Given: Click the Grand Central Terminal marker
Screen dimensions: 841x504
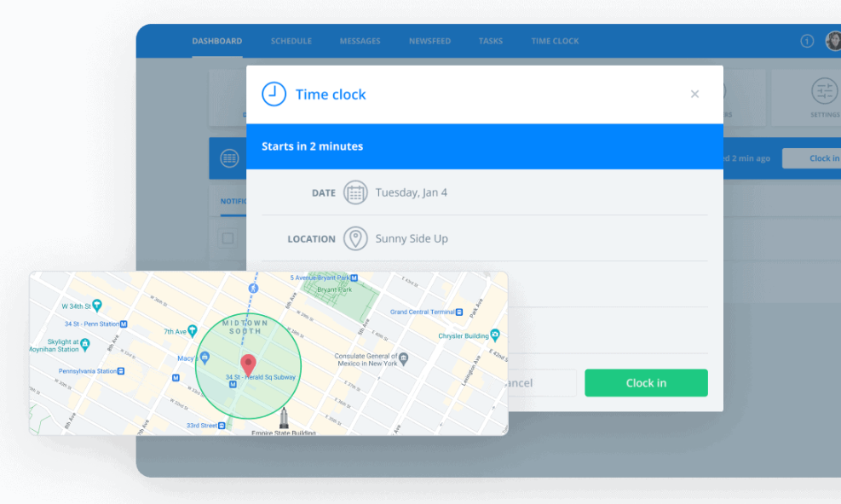Looking at the screenshot, I should [x=460, y=312].
